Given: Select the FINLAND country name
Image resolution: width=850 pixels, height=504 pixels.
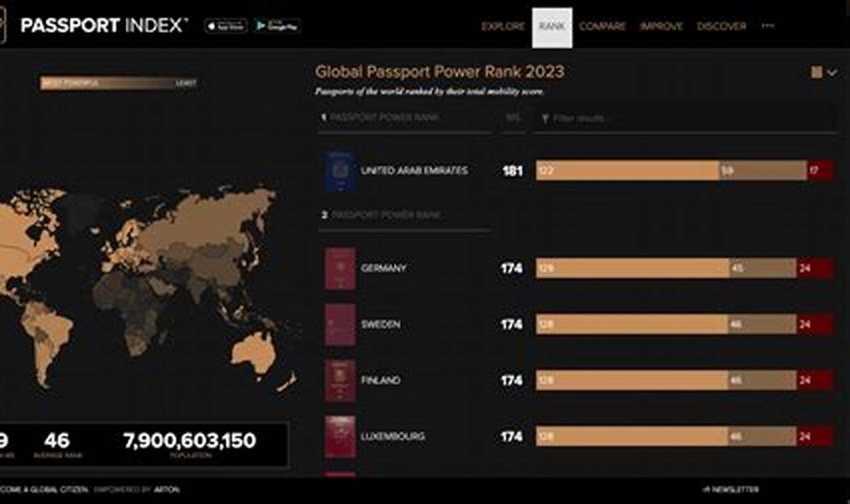Looking at the screenshot, I should click(x=381, y=380).
